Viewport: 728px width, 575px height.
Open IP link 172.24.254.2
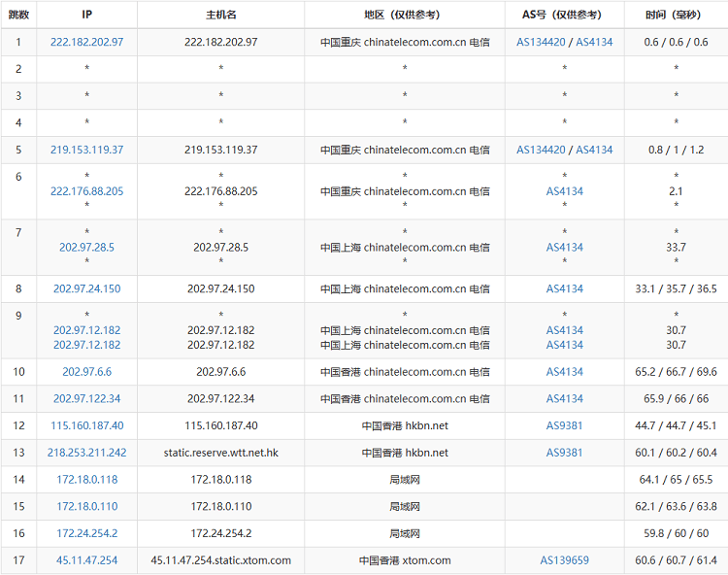coord(86,533)
